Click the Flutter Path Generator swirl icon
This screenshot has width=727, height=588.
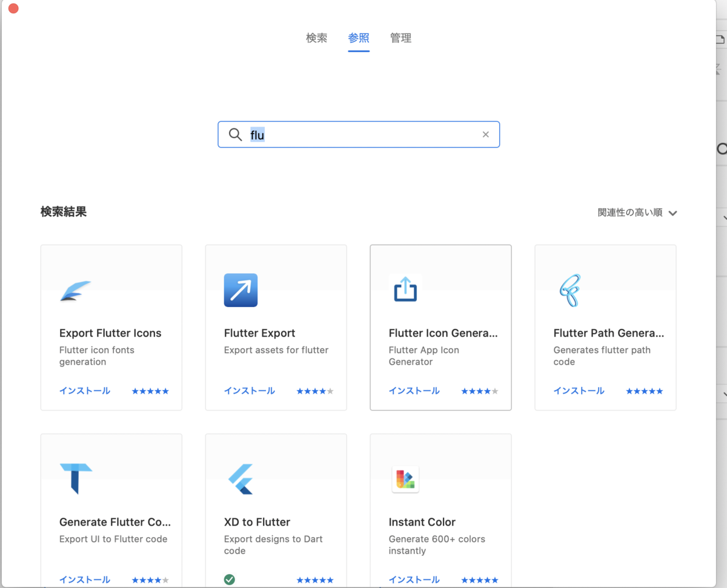point(569,290)
